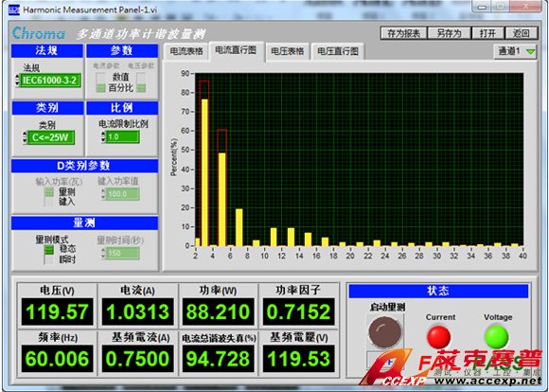Toggle the 量测/键入 input power switch

(48, 196)
